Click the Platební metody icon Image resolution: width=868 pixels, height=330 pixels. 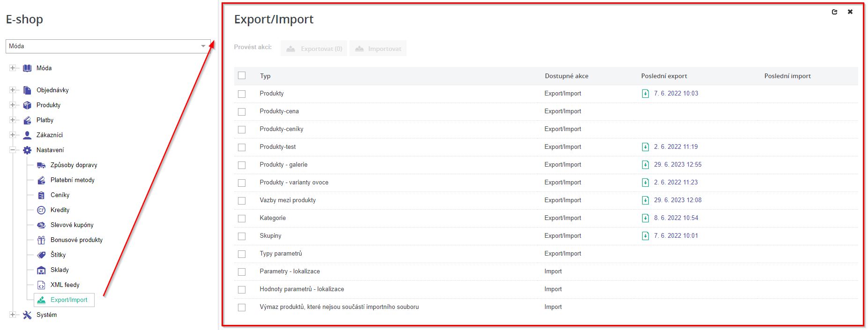click(41, 180)
